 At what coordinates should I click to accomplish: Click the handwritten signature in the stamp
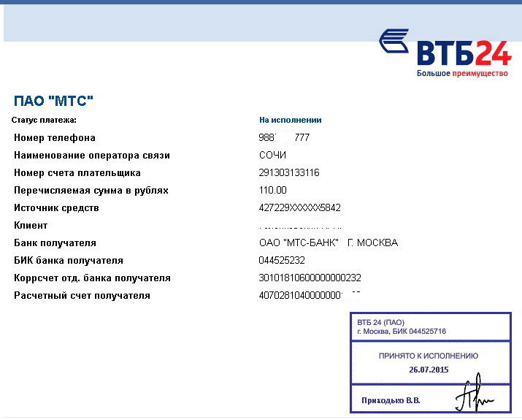pos(475,393)
